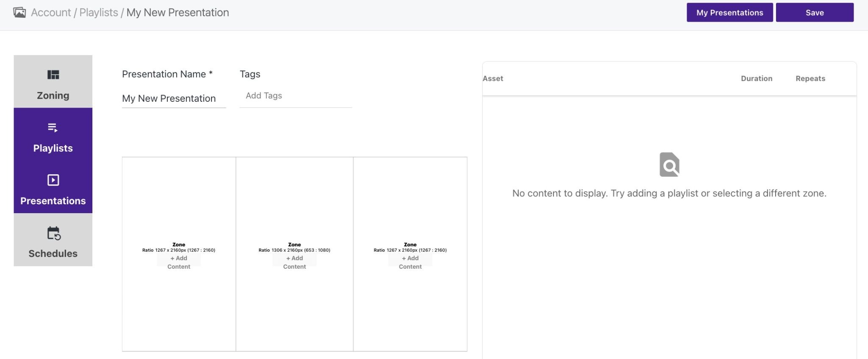
Task: Click the Presentations play icon
Action: coord(53,180)
